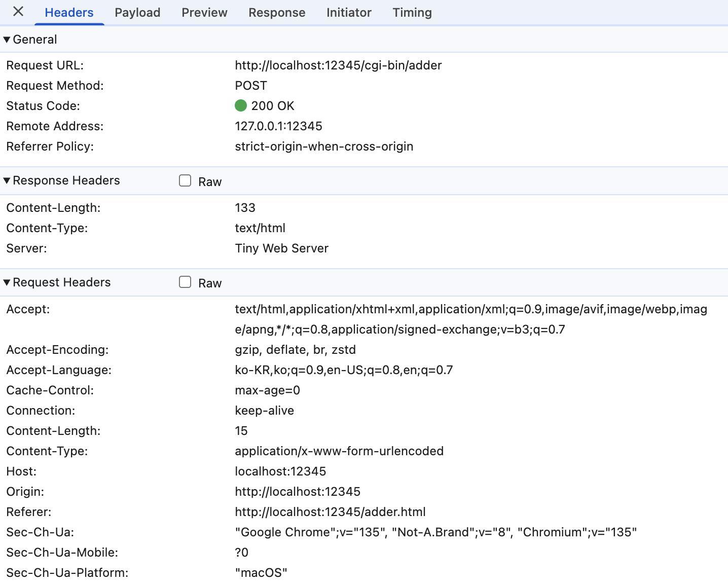Go to the Initiator tab
This screenshot has width=728, height=586.
(x=349, y=13)
